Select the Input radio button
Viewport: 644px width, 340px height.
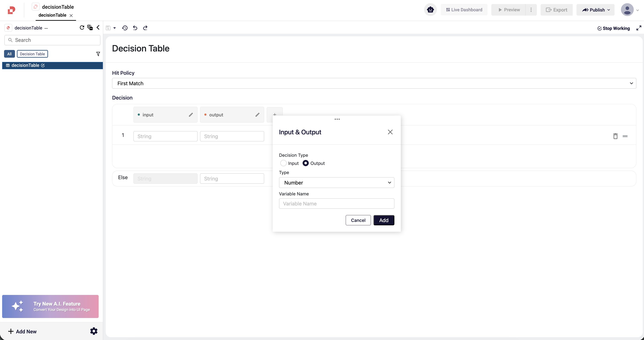pyautogui.click(x=283, y=163)
